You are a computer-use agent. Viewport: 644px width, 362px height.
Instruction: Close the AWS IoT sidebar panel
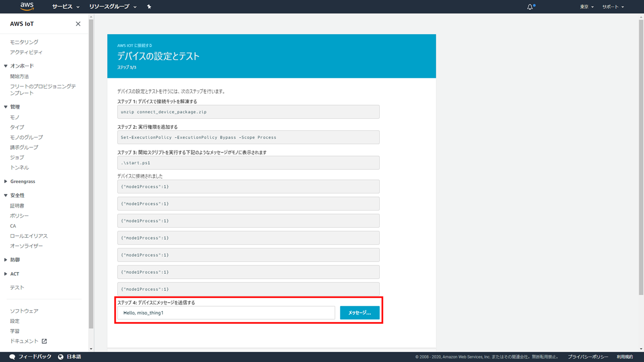[x=78, y=24]
